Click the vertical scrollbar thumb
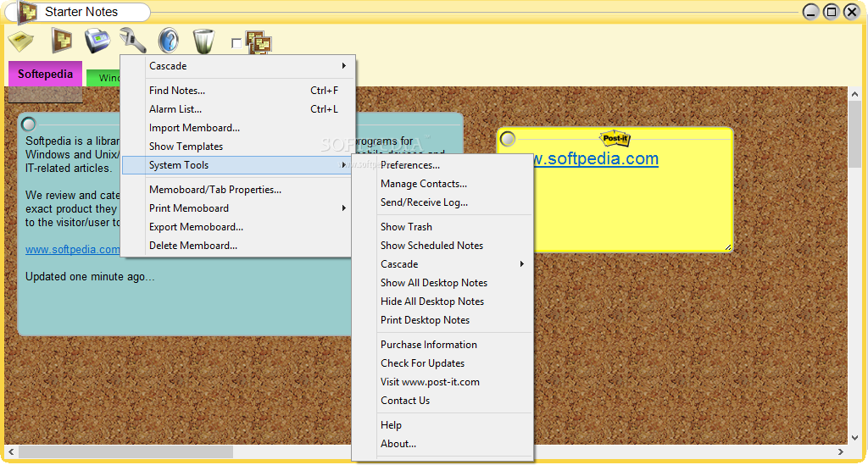The height and width of the screenshot is (465, 868). pos(854,134)
